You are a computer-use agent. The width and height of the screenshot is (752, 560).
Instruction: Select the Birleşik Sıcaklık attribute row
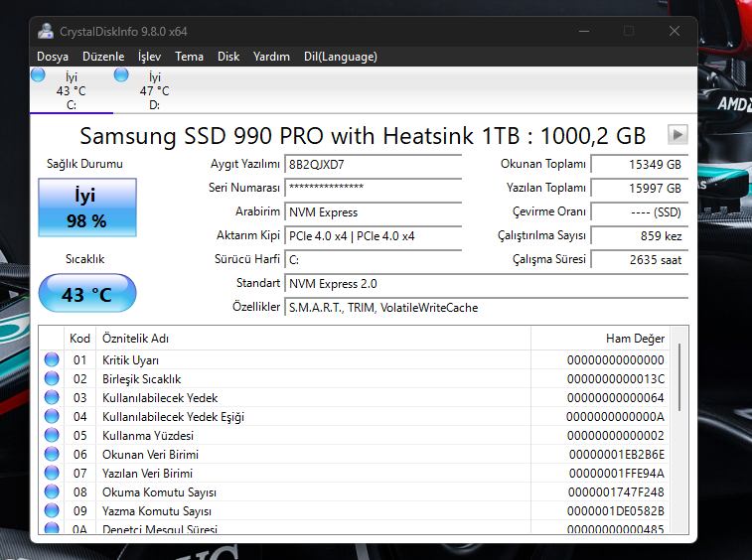click(x=355, y=378)
